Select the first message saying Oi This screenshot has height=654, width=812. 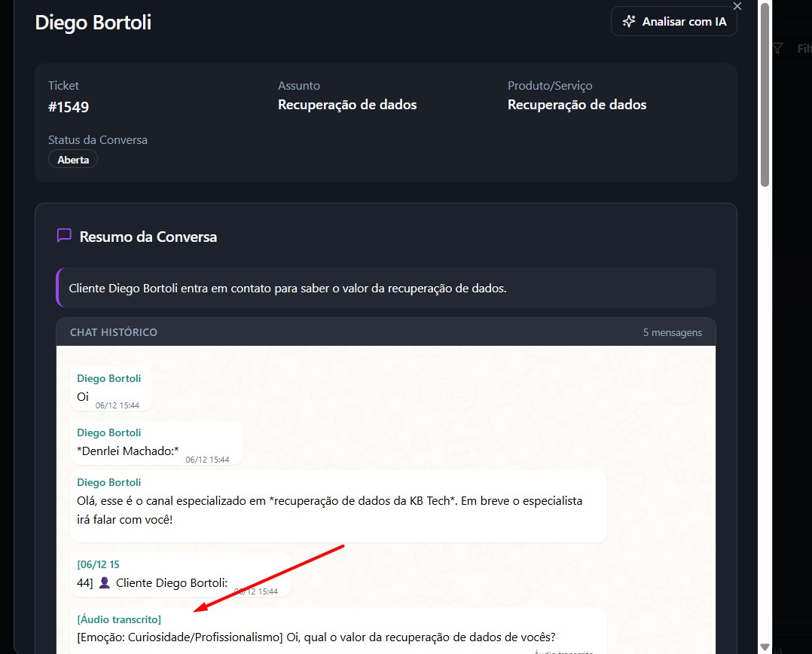point(111,390)
